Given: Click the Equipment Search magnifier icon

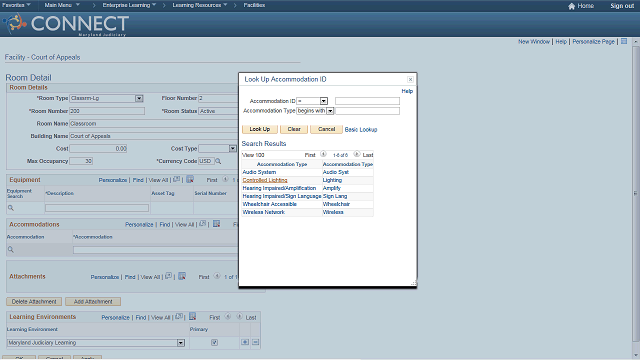Looking at the screenshot, I should point(11,208).
